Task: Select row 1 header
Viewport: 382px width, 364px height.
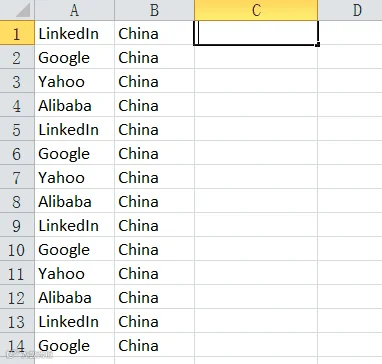Action: (17, 33)
